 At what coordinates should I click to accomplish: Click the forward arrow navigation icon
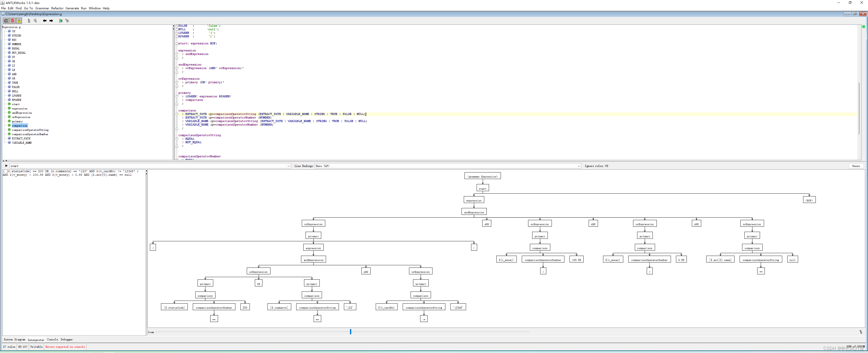(x=51, y=21)
